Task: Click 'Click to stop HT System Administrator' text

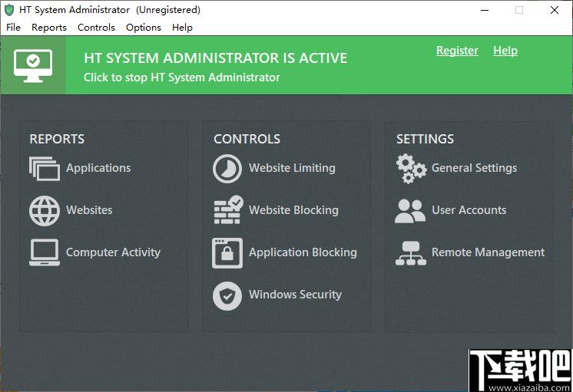Action: [x=181, y=77]
